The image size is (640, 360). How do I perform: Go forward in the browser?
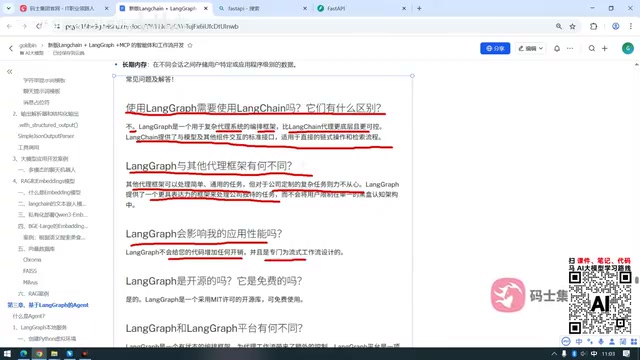point(24,26)
